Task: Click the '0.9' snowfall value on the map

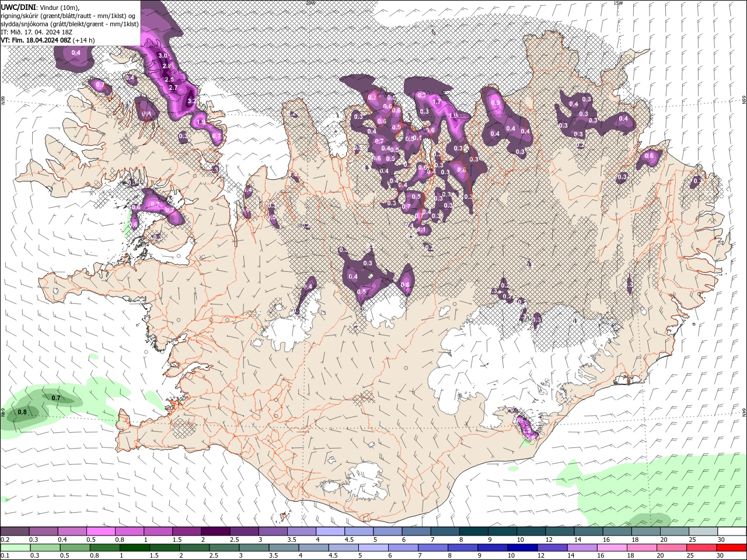Action: (495, 103)
